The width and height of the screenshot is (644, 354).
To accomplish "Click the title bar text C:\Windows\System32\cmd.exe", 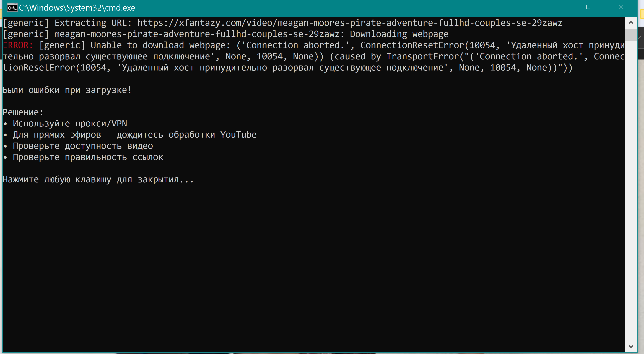I will (77, 8).
